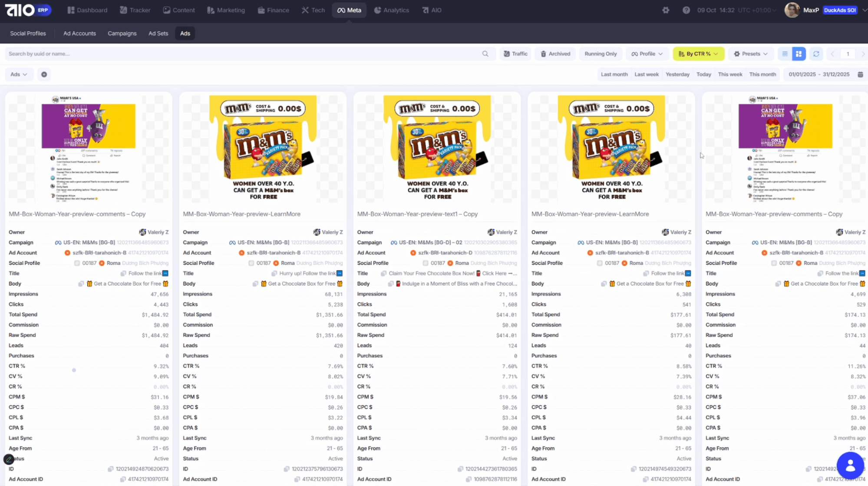
Task: Select the Last month date range
Action: point(614,74)
